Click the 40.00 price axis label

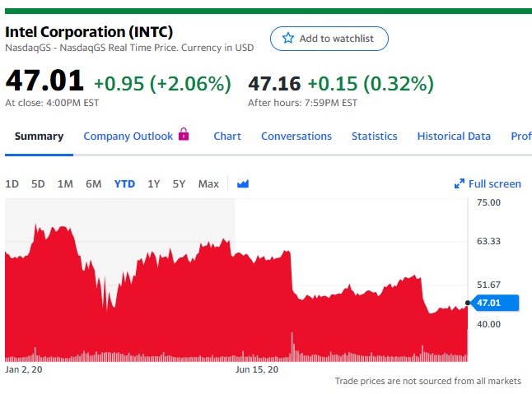[488, 324]
